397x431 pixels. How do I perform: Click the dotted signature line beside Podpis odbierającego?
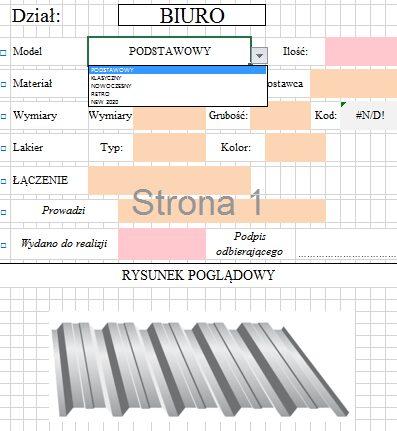coord(347,256)
